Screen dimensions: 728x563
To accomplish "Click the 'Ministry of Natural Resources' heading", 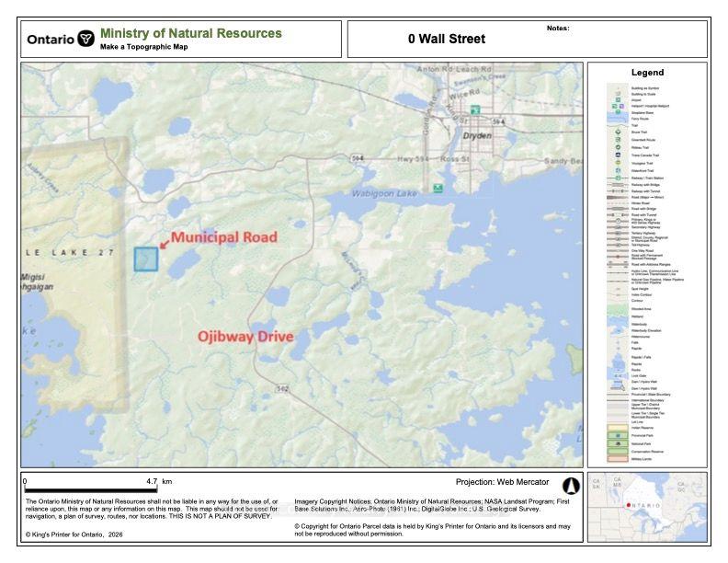I will pos(191,33).
